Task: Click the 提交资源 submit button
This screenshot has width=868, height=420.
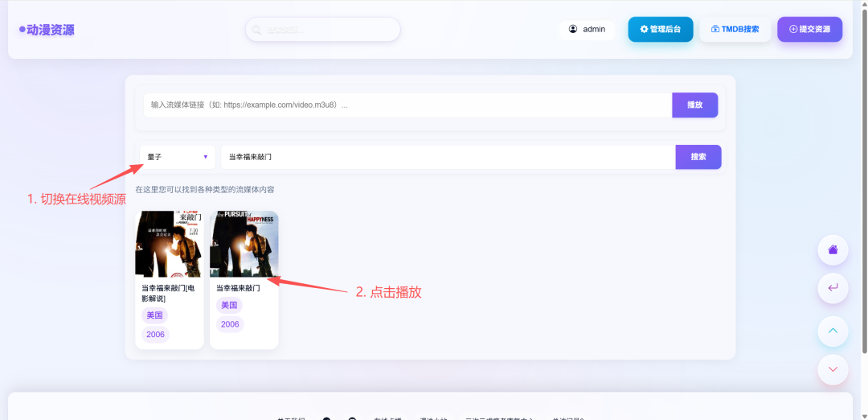Action: tap(810, 29)
